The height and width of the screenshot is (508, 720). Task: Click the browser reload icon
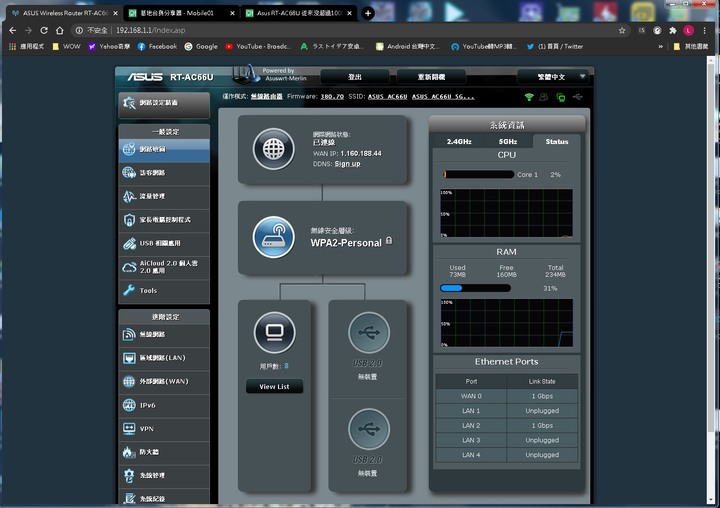coord(44,30)
